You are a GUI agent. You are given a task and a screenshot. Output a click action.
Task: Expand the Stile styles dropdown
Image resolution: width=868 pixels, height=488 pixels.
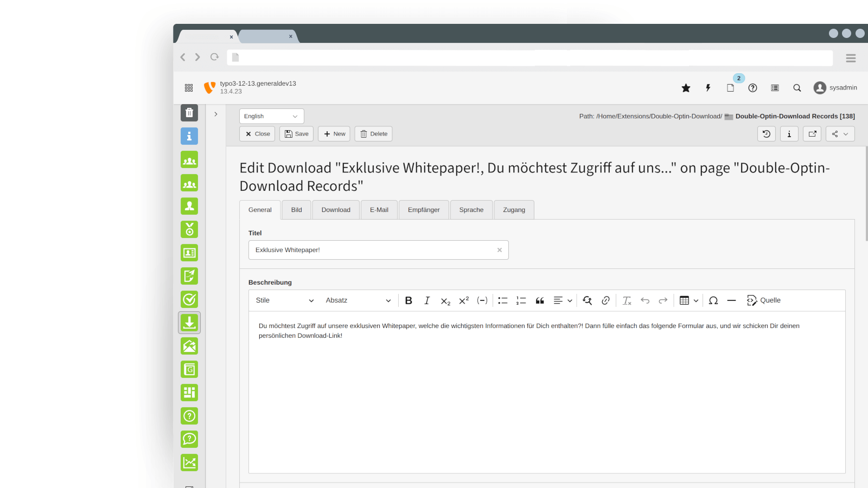pos(285,300)
